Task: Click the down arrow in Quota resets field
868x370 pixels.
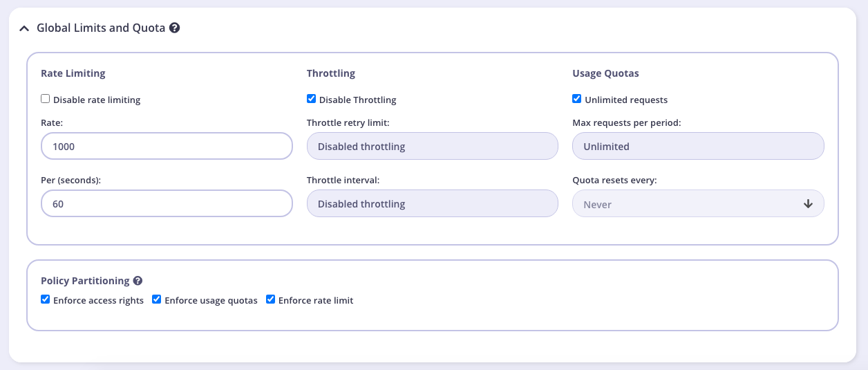Action: click(x=808, y=204)
